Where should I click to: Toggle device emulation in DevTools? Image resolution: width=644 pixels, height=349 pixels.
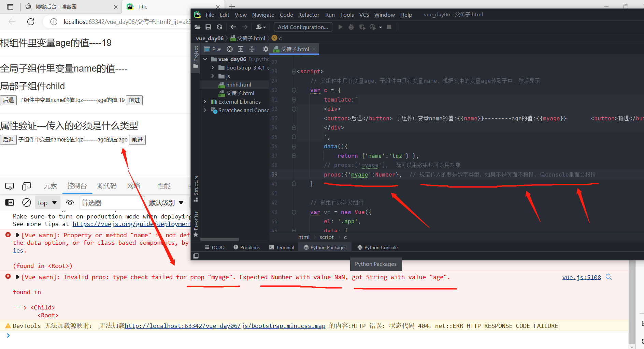[x=26, y=186]
